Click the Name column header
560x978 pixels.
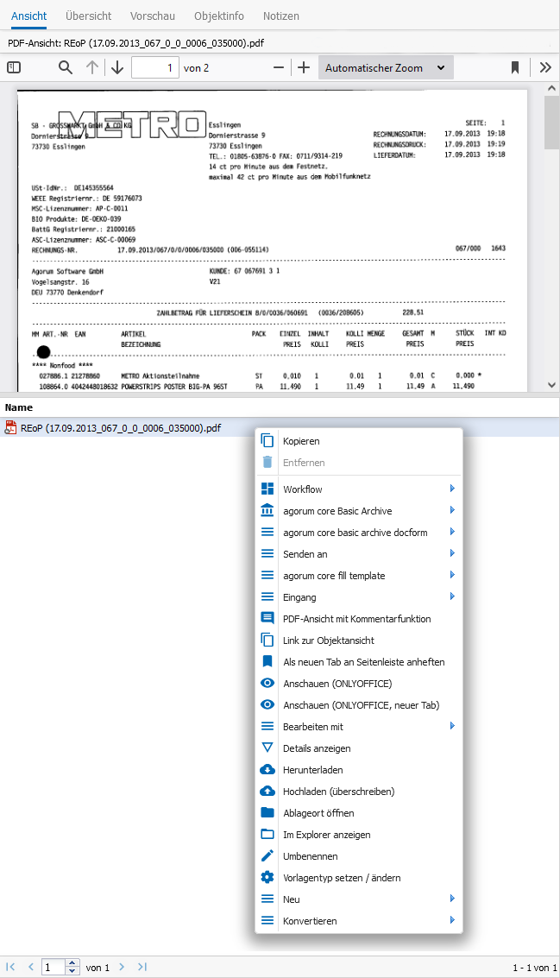pos(19,407)
